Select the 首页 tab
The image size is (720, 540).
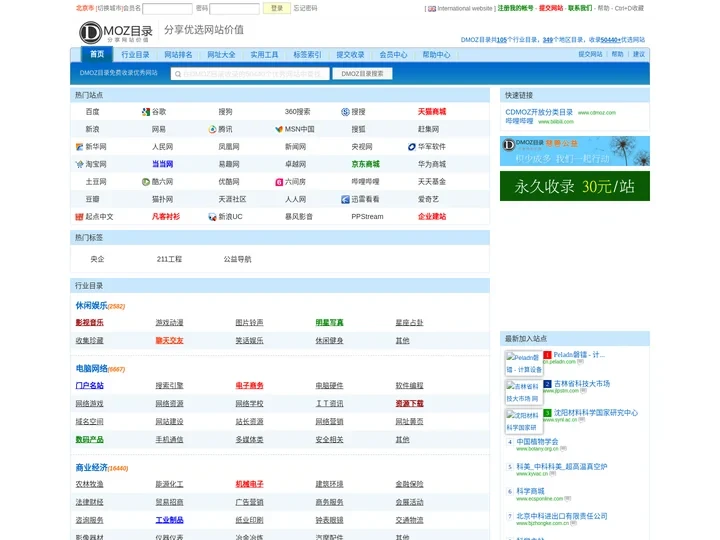click(x=97, y=54)
